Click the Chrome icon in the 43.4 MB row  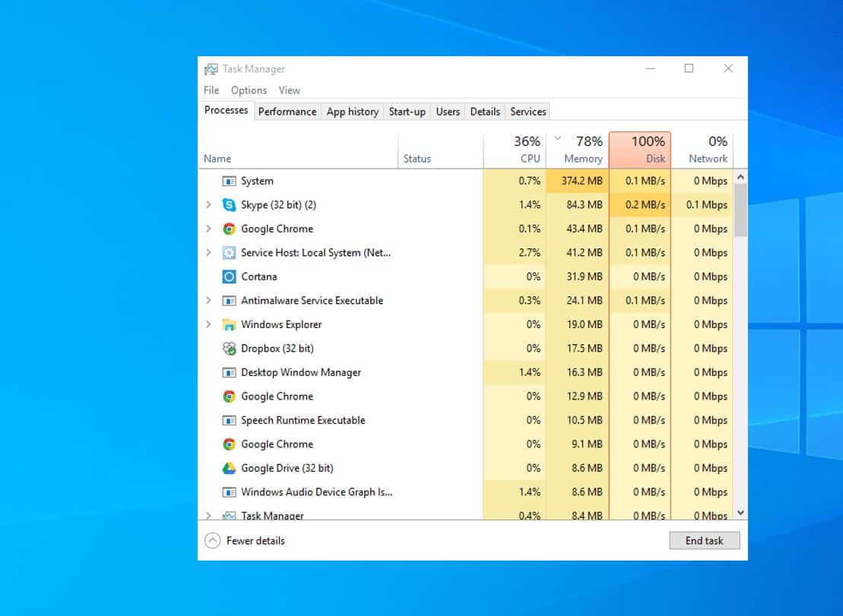pos(229,229)
